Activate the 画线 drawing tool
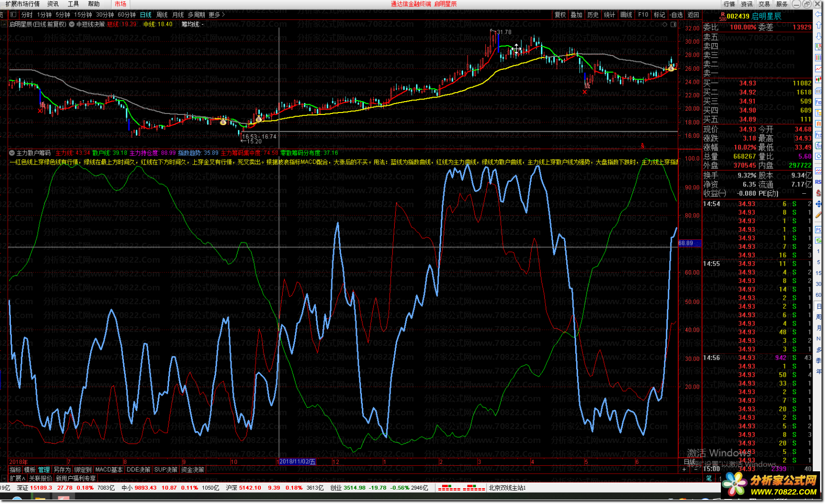Screen dimensions: 826x504 pos(626,15)
